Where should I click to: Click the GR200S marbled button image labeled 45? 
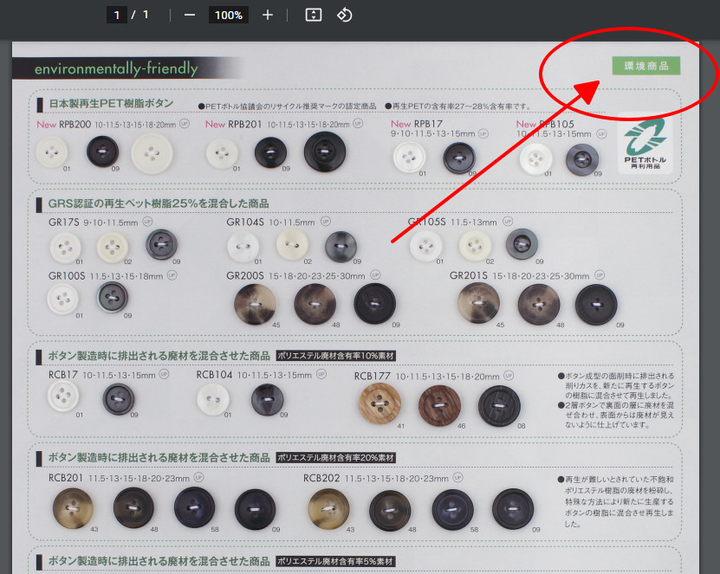pyautogui.click(x=255, y=304)
